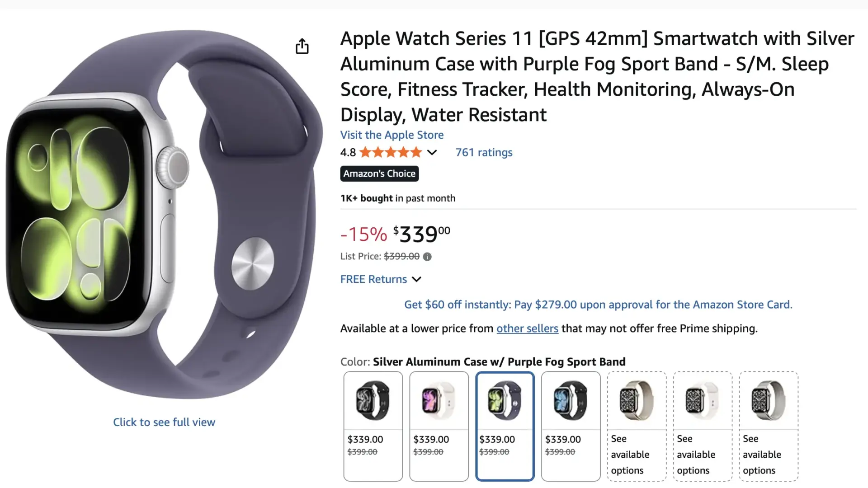Image resolution: width=868 pixels, height=488 pixels.
Task: Expand the FREE Returns details
Action: pos(416,279)
